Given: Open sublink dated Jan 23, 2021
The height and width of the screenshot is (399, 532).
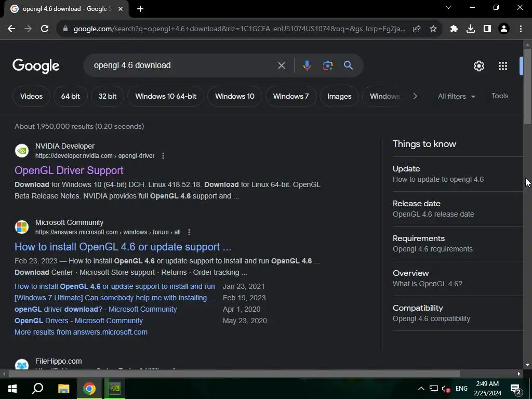Looking at the screenshot, I should click(x=115, y=286).
